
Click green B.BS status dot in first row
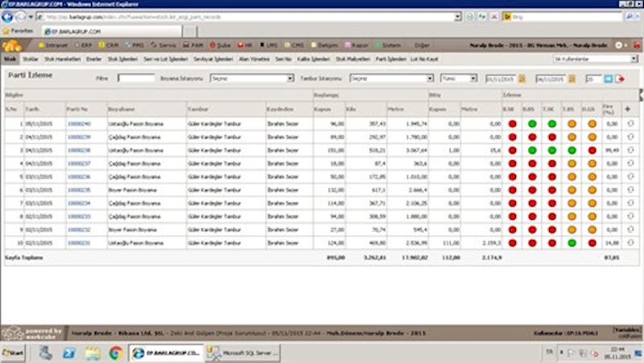click(x=531, y=124)
